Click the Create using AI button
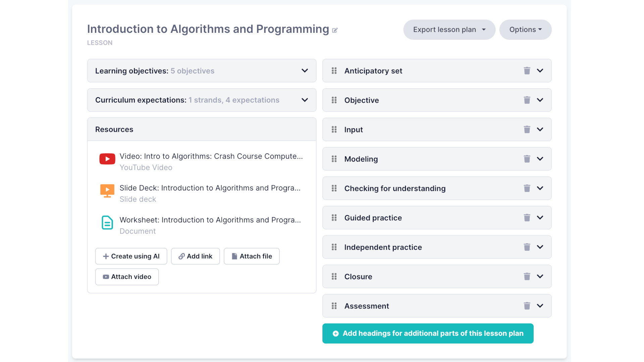This screenshot has width=644, height=362. [x=131, y=256]
